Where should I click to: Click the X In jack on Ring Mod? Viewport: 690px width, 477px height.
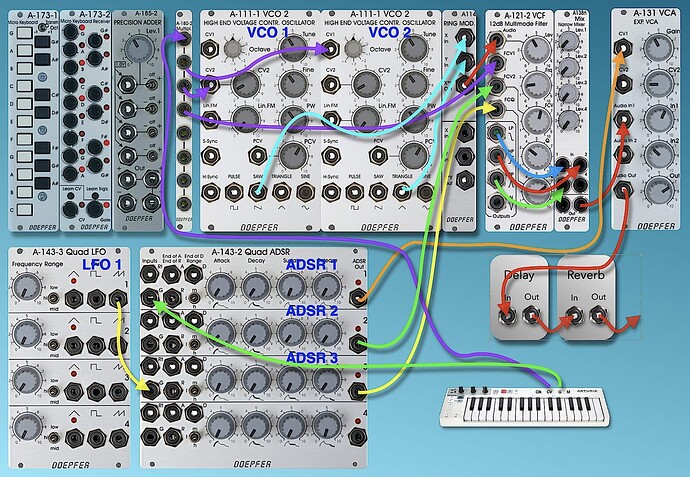click(x=464, y=37)
